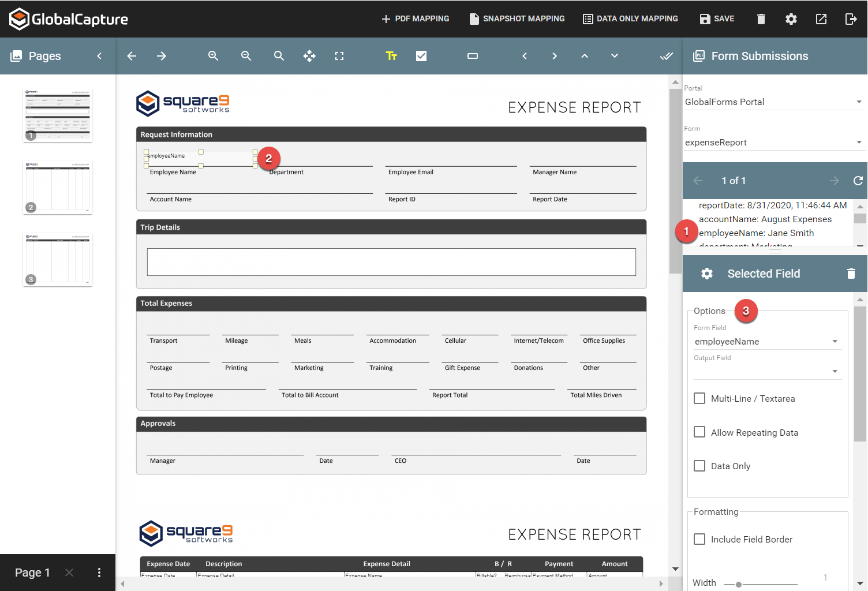Select the text field tool icon
Image resolution: width=868 pixels, height=591 pixels.
click(391, 56)
